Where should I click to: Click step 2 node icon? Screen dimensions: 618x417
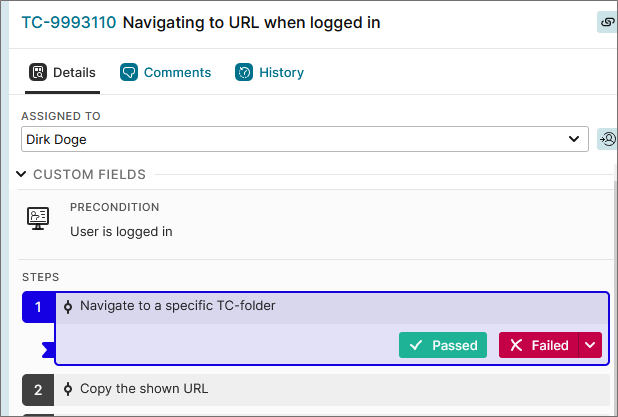(x=68, y=389)
